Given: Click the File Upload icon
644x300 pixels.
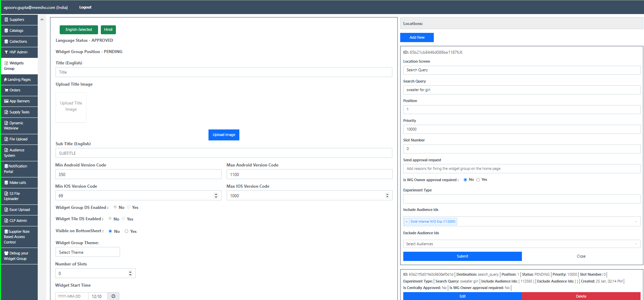Looking at the screenshot, I should click(6, 139).
